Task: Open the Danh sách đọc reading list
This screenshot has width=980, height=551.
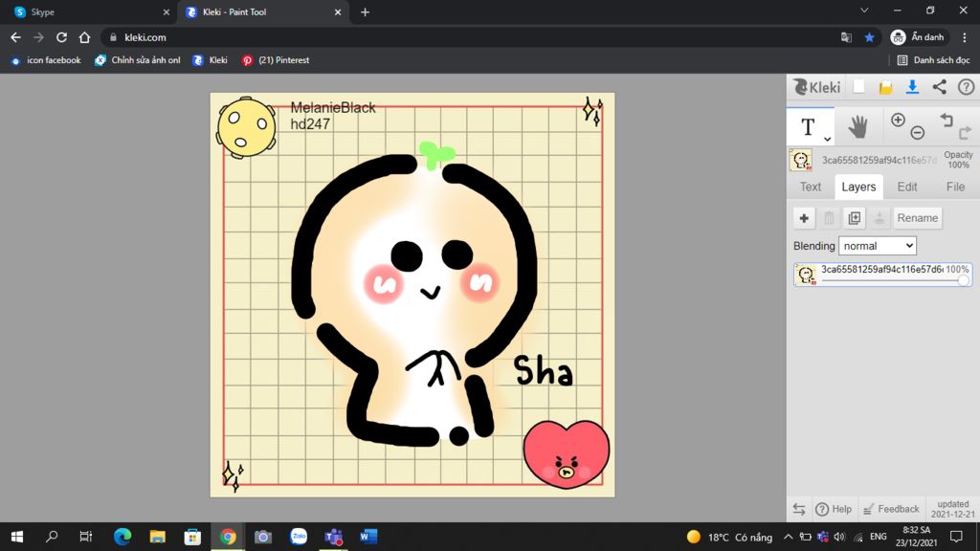Action: point(933,60)
